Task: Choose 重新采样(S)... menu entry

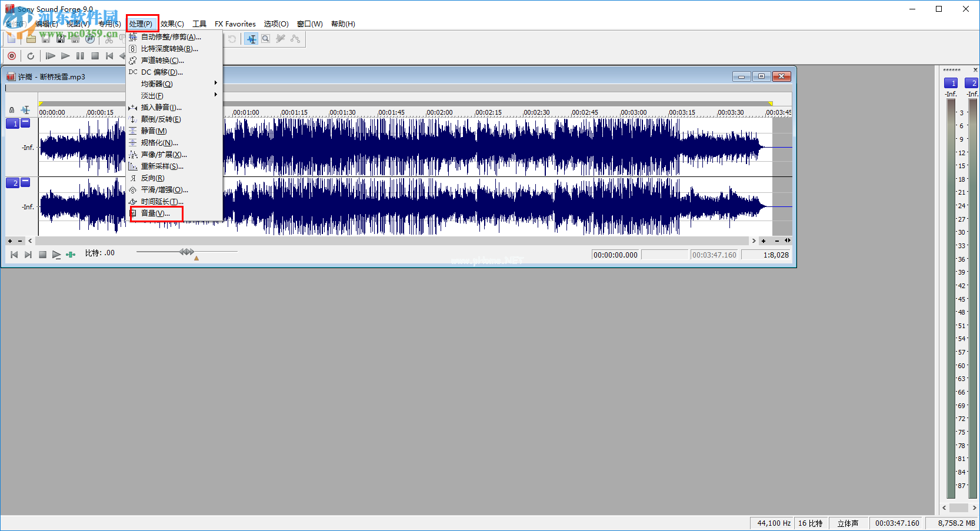Action: [174, 166]
